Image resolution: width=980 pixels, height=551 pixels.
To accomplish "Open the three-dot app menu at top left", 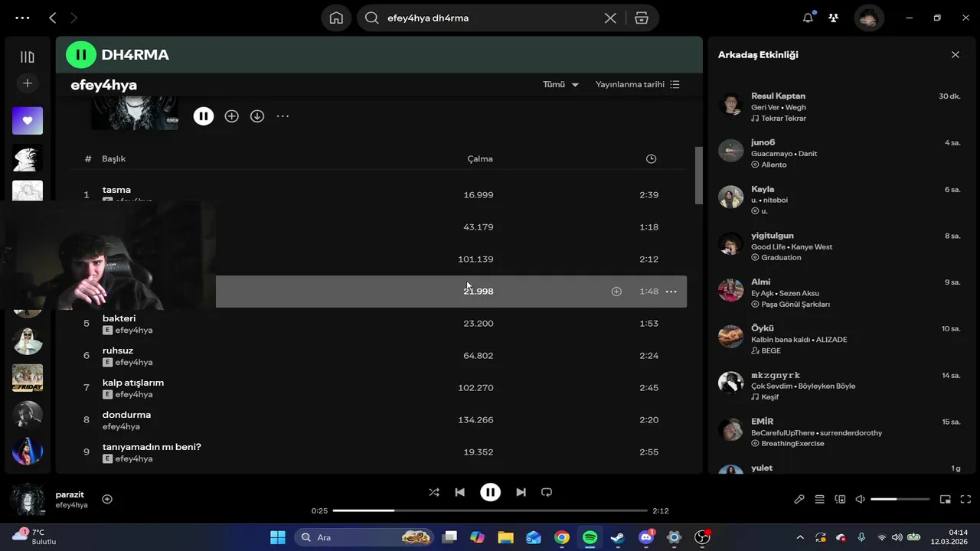I will (22, 18).
